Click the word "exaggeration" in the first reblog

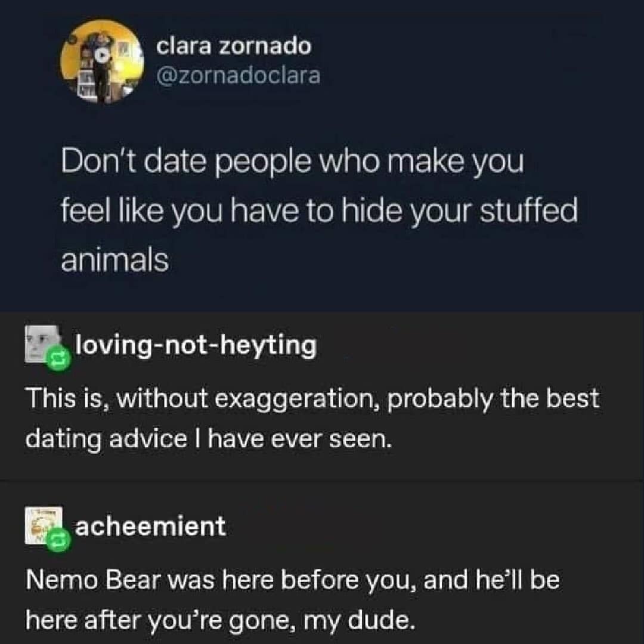[293, 398]
